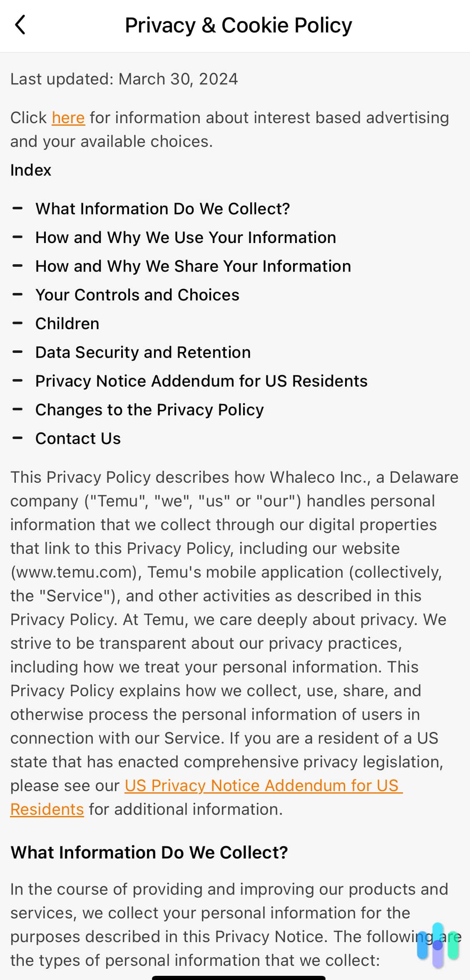Tap the "Last updated: March 30, 2024" text
Screen dimensions: 470x980
pyautogui.click(x=124, y=79)
